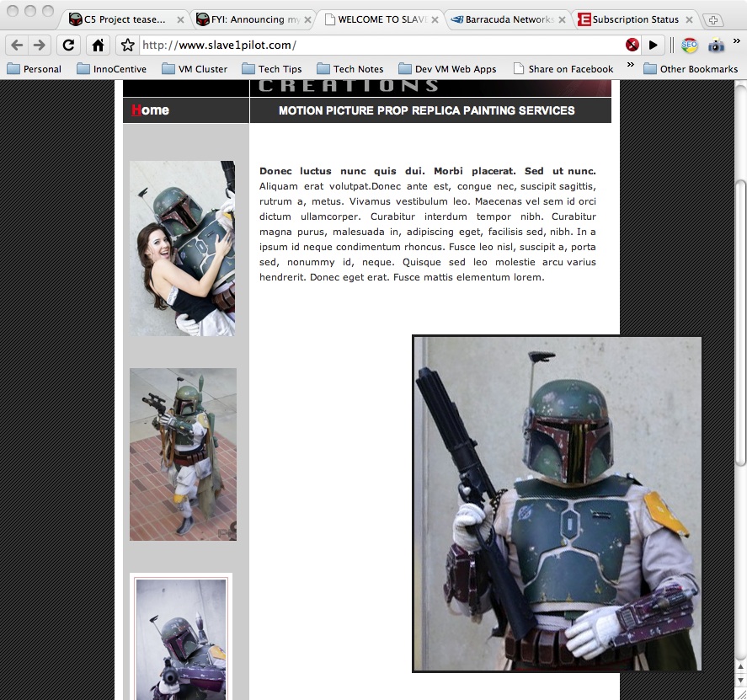
Task: Expand hidden bookmarks overflow chevron
Action: coord(630,67)
